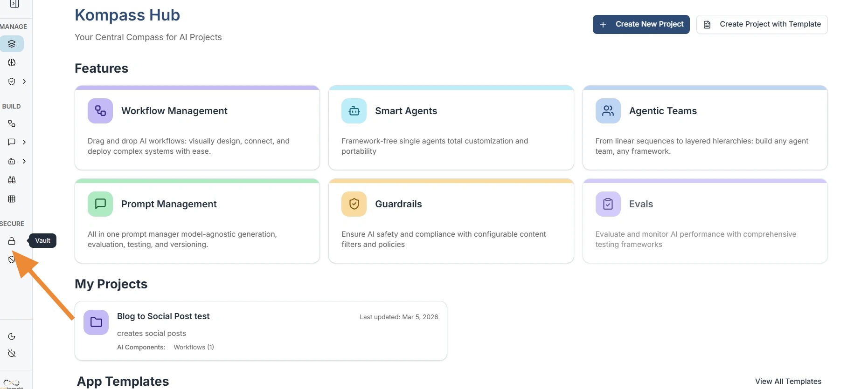Expand the sidebar panel toggle
Image resolution: width=868 pixels, height=389 pixels.
coord(14,4)
